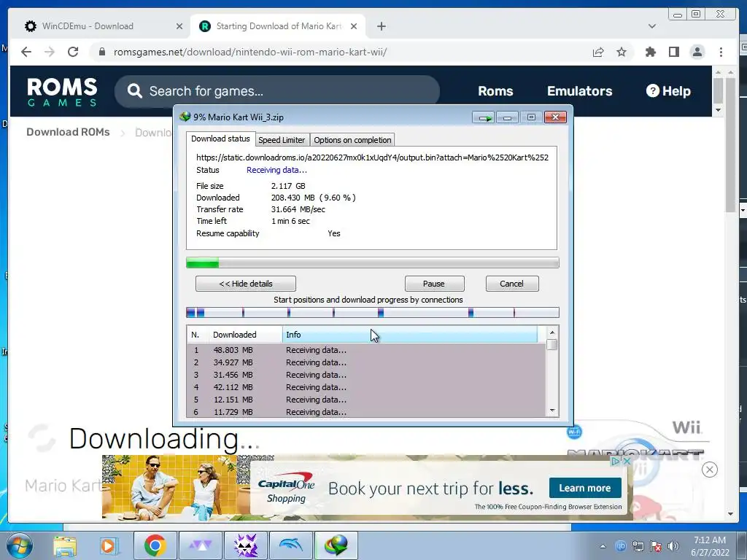Screen dimensions: 747x560
Task: Reload the romsgames page
Action: pos(73,52)
